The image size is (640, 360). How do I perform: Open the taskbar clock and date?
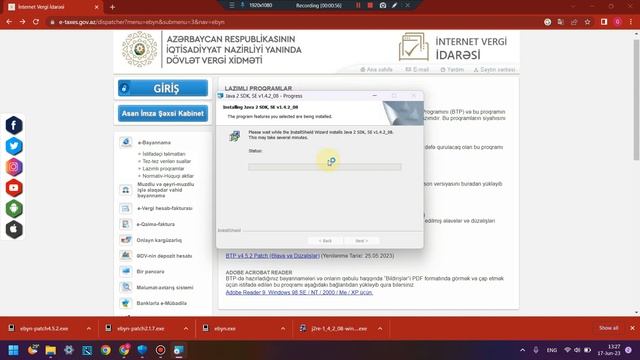coord(609,350)
